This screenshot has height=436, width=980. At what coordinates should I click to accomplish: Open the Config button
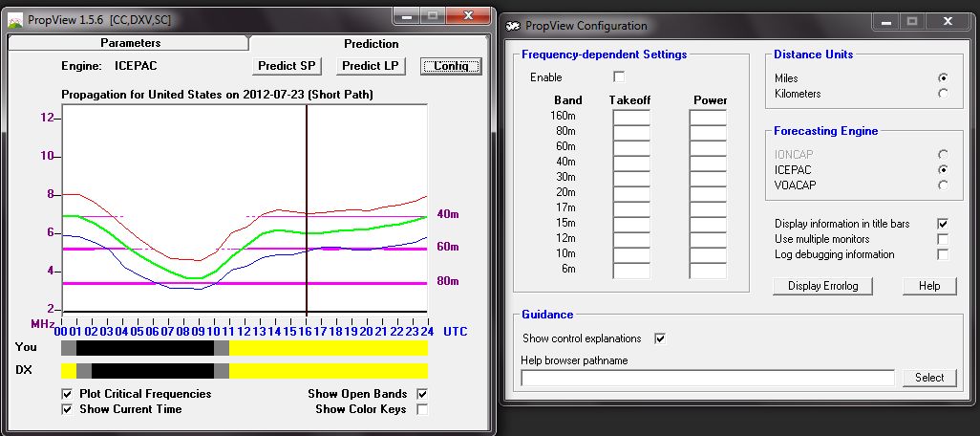click(451, 66)
